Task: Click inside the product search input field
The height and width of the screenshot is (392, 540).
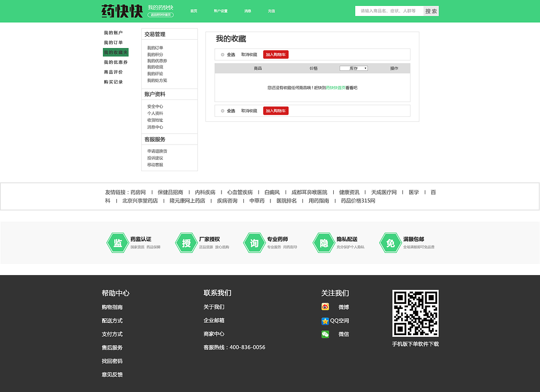Action: coord(388,11)
